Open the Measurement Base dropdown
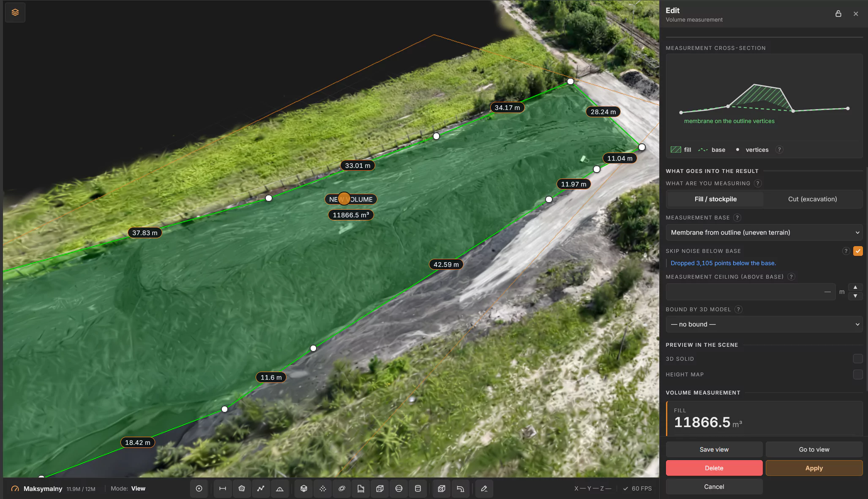868x499 pixels. [764, 232]
